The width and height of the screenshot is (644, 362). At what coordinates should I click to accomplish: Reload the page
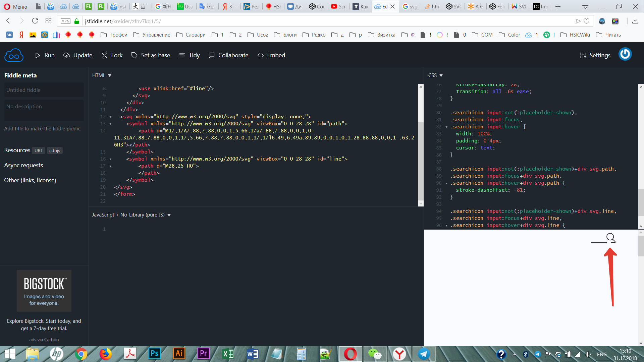35,21
